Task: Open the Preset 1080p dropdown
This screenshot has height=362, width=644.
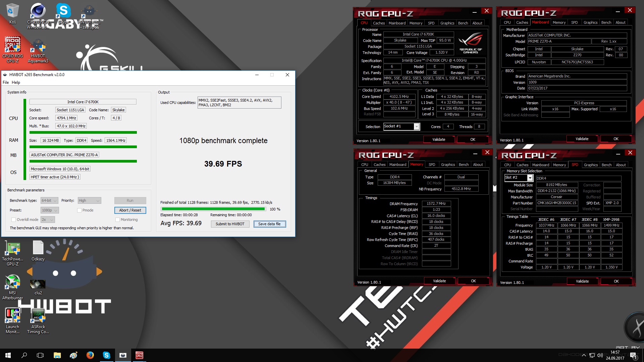Action: click(x=50, y=210)
